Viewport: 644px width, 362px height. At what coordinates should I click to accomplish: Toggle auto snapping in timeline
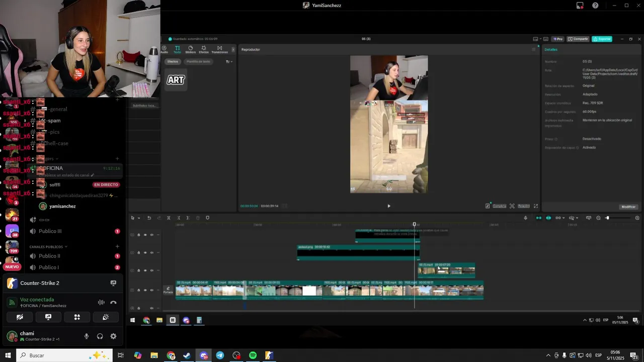[548, 218]
